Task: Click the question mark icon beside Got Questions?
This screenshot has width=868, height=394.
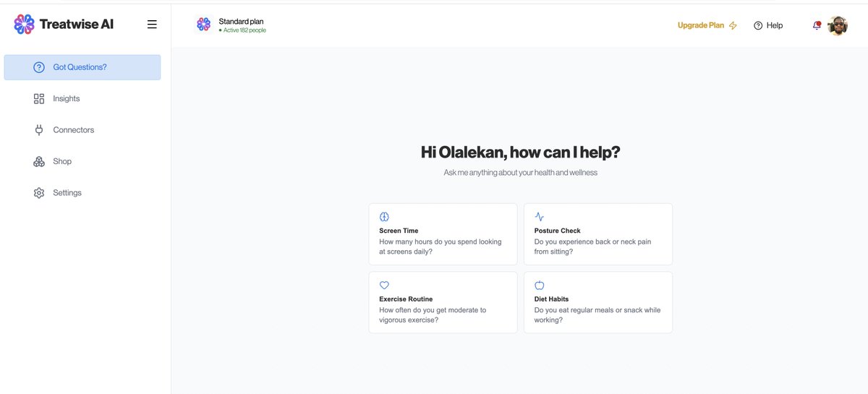Action: point(39,67)
